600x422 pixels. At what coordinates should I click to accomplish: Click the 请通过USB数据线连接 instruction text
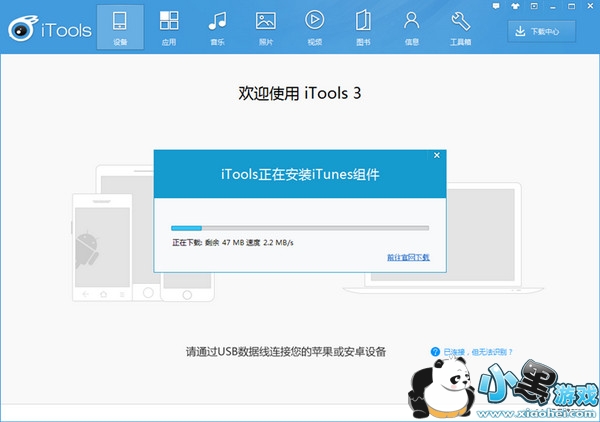click(x=286, y=352)
